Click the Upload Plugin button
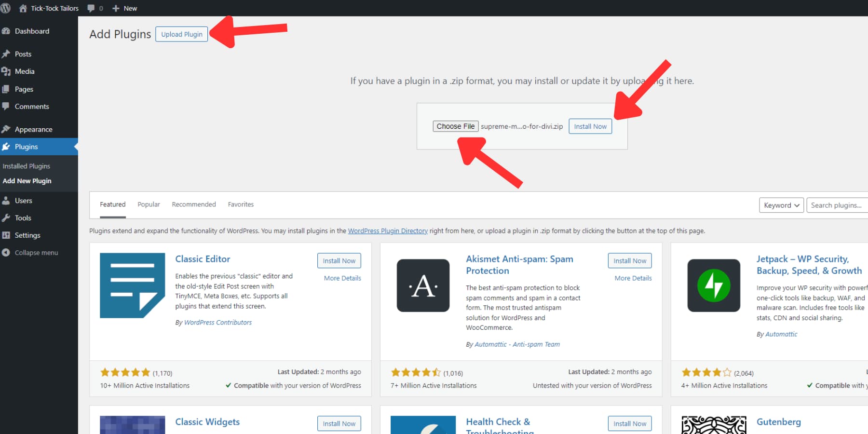Screen dimensions: 868x434 pos(182,34)
